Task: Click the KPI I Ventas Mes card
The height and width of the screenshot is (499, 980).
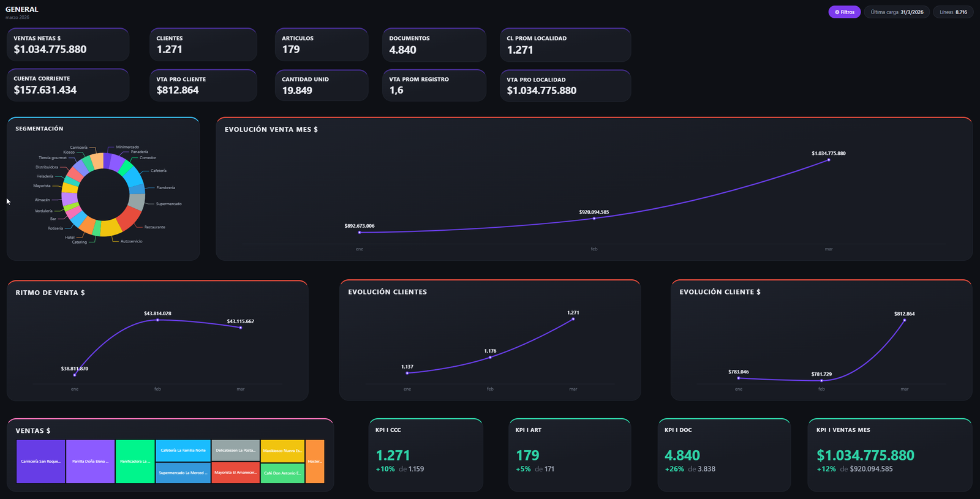Action: pyautogui.click(x=890, y=455)
